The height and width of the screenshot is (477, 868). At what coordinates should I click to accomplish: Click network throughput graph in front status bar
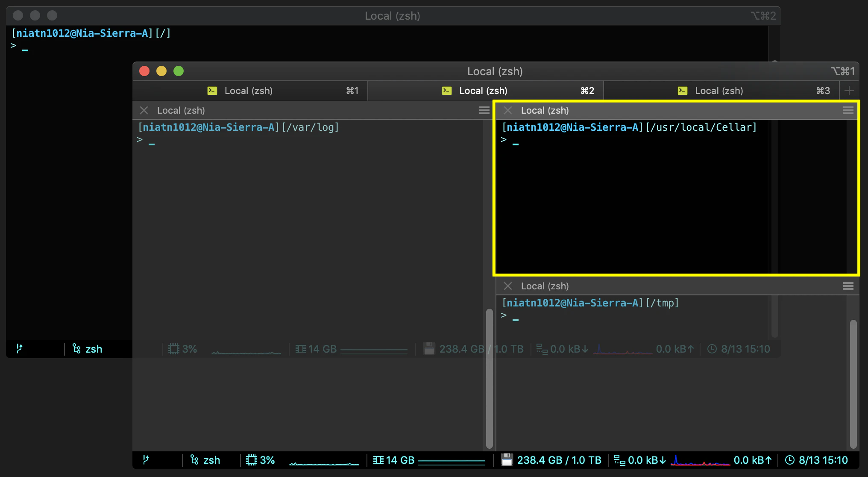click(700, 460)
